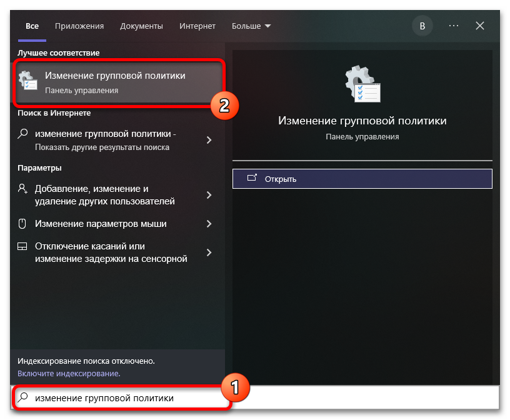Go to the Интернет tab

197,26
